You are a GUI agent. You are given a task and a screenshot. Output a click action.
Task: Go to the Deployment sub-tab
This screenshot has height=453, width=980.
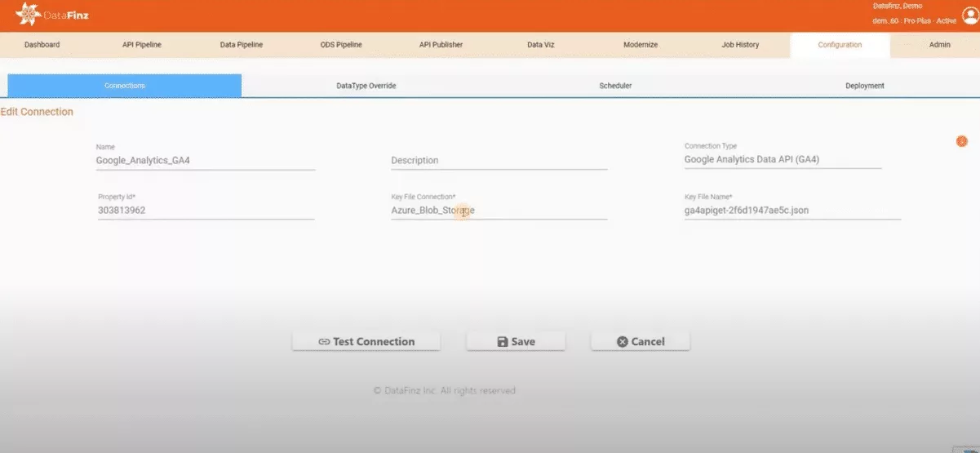click(x=865, y=86)
